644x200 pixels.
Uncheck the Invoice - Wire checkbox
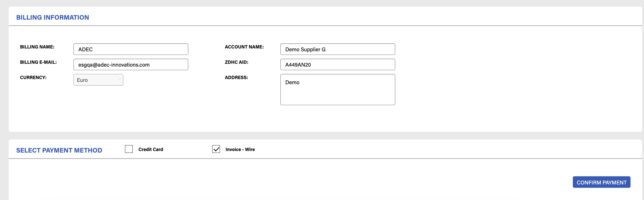click(216, 149)
